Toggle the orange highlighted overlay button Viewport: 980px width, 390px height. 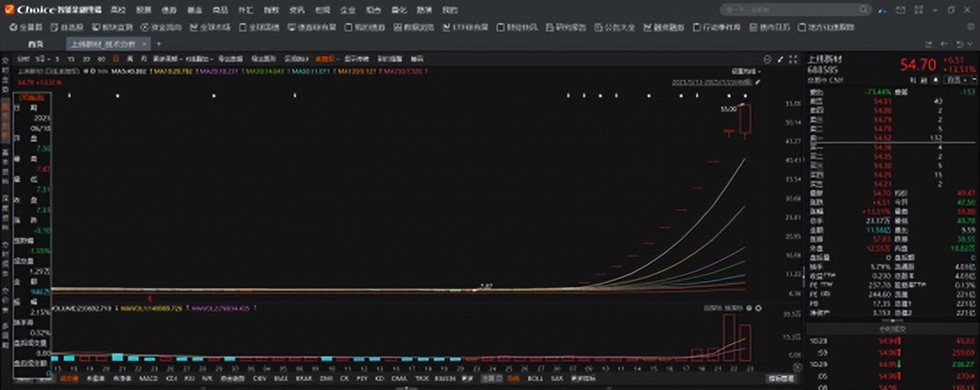(x=325, y=58)
